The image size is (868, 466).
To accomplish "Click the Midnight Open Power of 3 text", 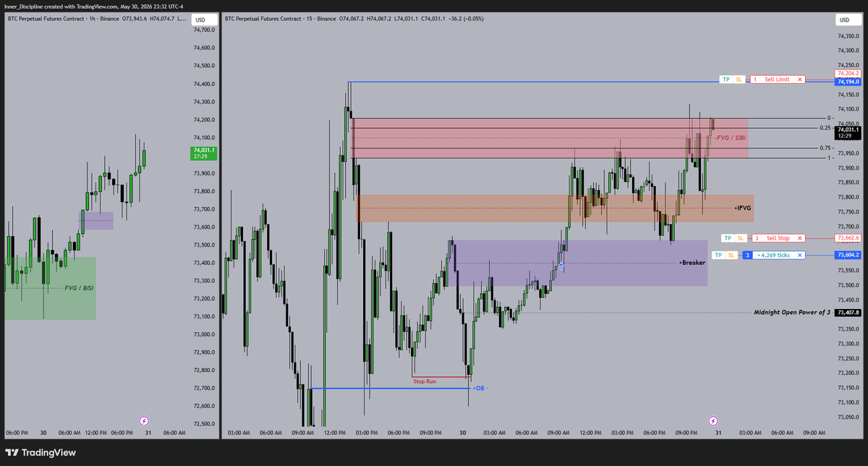I will tap(792, 313).
